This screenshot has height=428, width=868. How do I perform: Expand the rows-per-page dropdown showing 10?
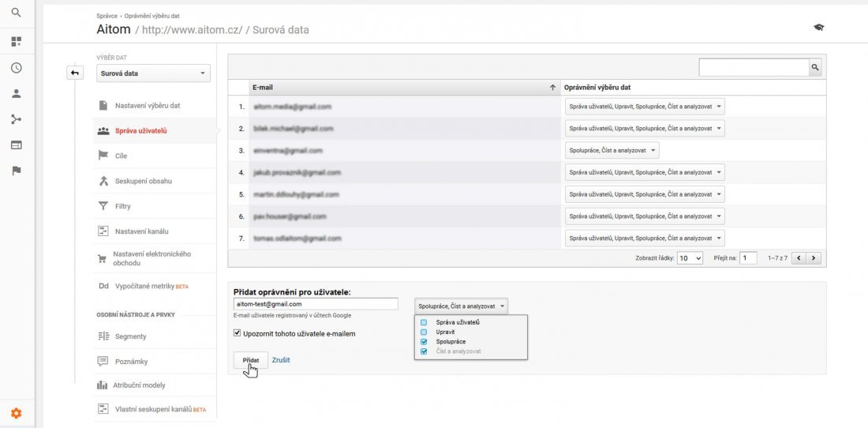(690, 258)
